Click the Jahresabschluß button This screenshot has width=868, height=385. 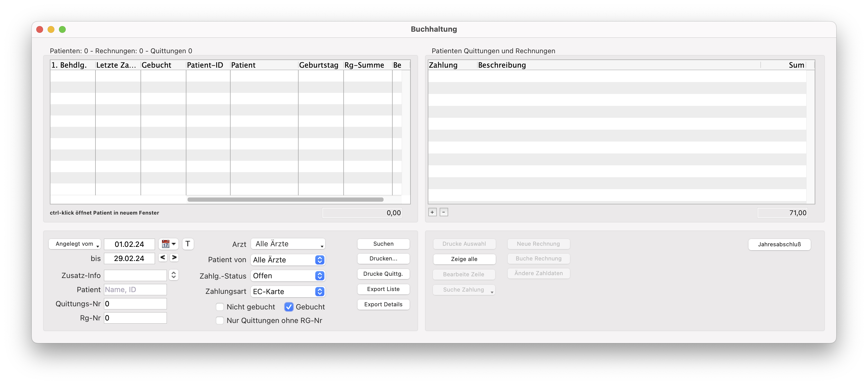point(779,244)
